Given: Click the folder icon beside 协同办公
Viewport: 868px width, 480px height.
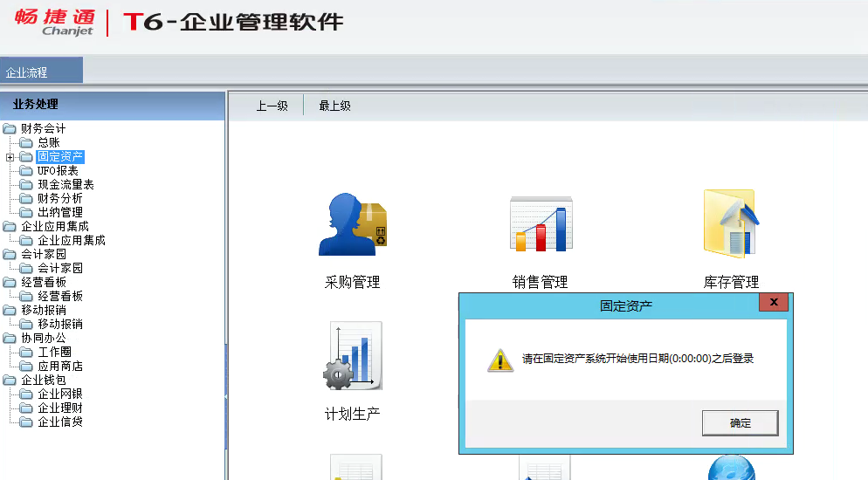Looking at the screenshot, I should pos(10,338).
